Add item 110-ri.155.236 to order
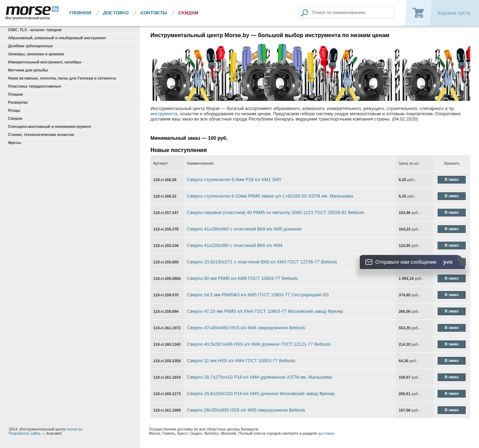Viewport: 479px width, 448px height. tap(452, 246)
